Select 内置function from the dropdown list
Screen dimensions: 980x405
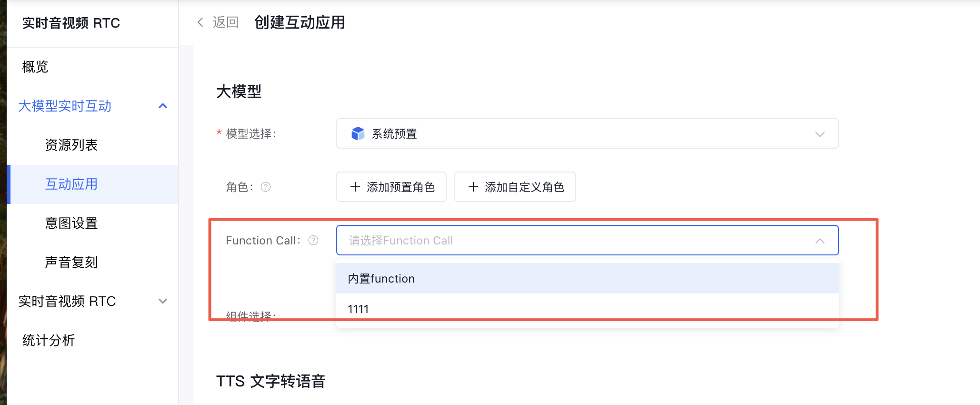coord(381,279)
